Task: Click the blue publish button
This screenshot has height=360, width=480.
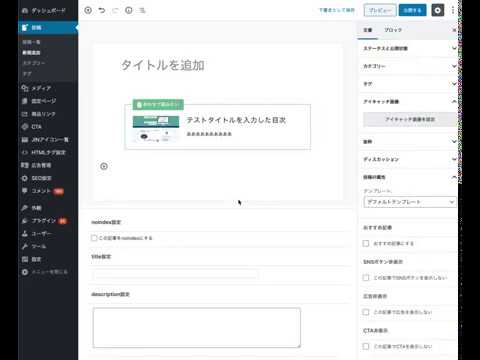Action: [x=412, y=10]
